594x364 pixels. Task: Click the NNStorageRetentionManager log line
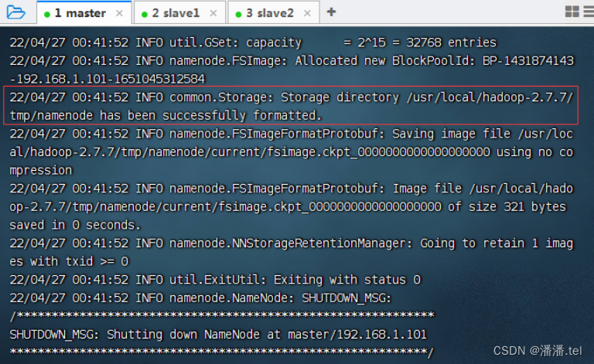tap(292, 243)
